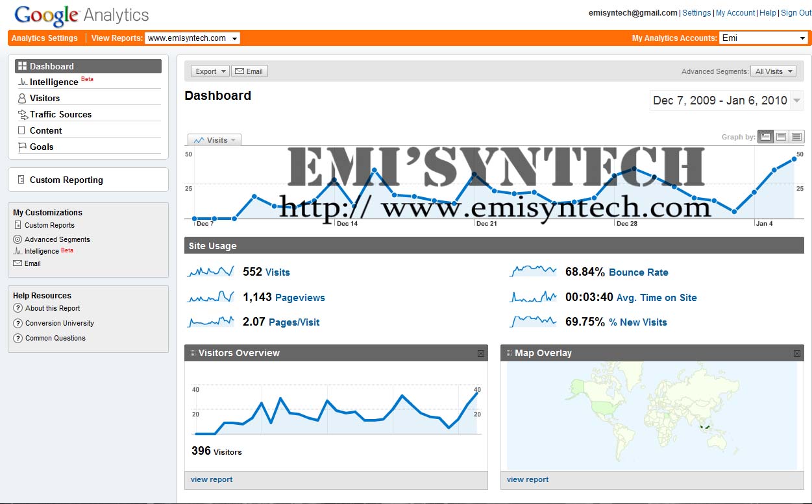Select the Visitors icon in the sidebar
This screenshot has height=504, width=812.
coord(21,98)
